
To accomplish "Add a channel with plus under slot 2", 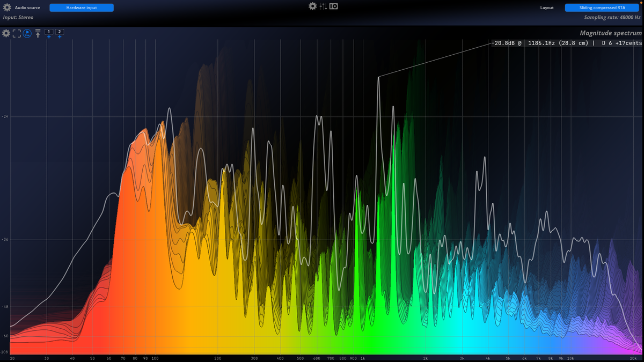I will tap(60, 37).
